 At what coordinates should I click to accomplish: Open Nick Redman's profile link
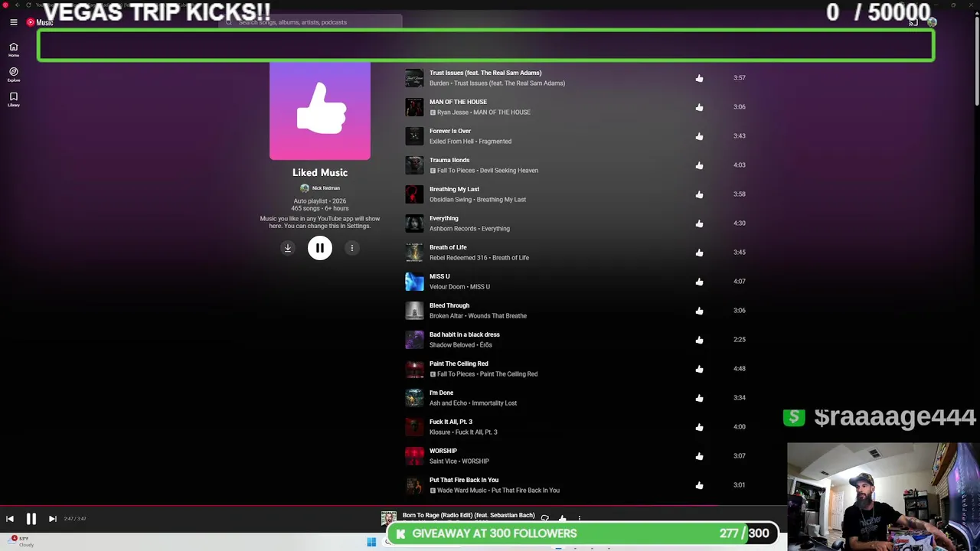(321, 188)
